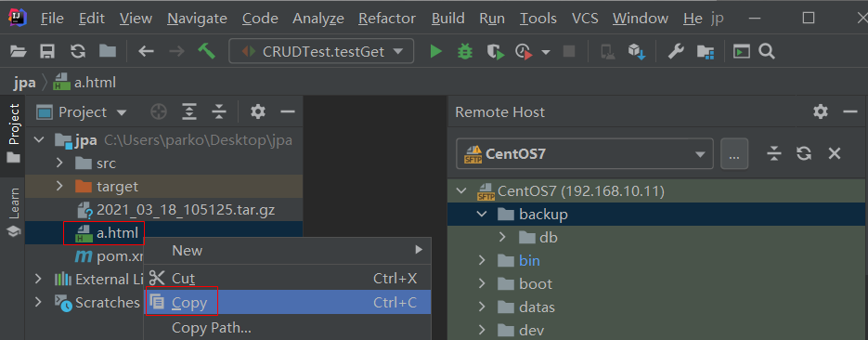
Task: Open dropdown arrow next to profiler icon
Action: click(x=546, y=52)
